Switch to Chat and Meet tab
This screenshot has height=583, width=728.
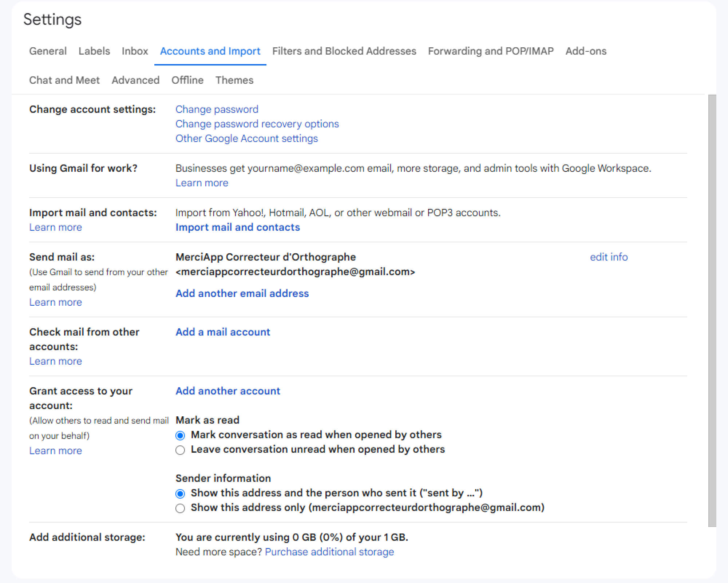coord(64,80)
